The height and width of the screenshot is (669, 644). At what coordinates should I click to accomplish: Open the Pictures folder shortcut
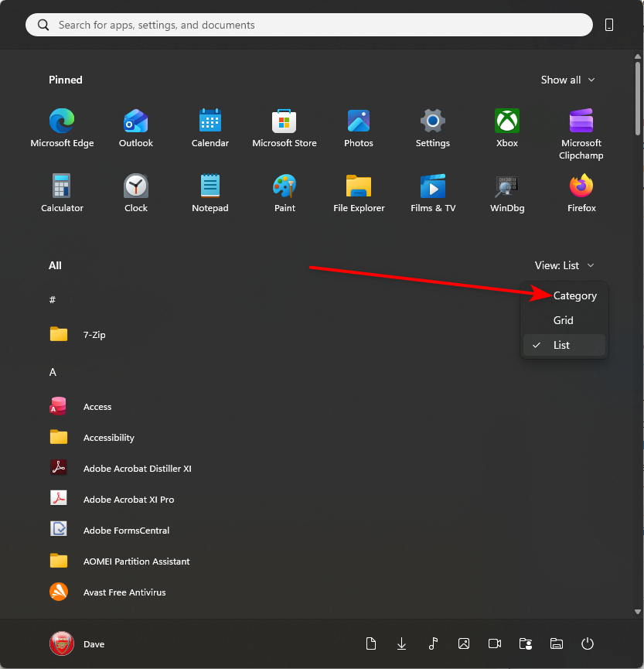(464, 643)
